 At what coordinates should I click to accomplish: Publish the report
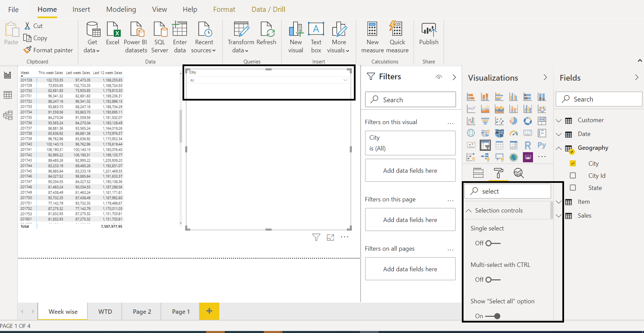[429, 33]
